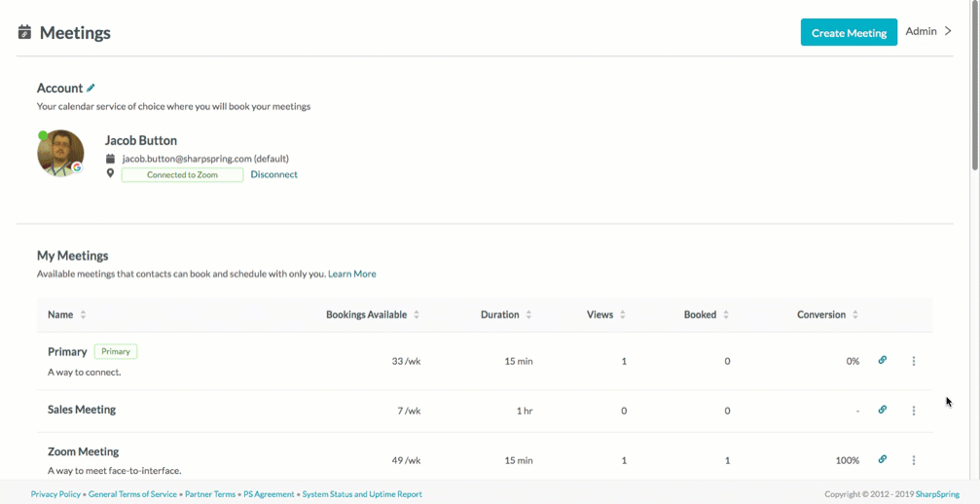Screen dimensions: 980x504
Task: Click Jacob Button's profile photo
Action: click(x=60, y=153)
